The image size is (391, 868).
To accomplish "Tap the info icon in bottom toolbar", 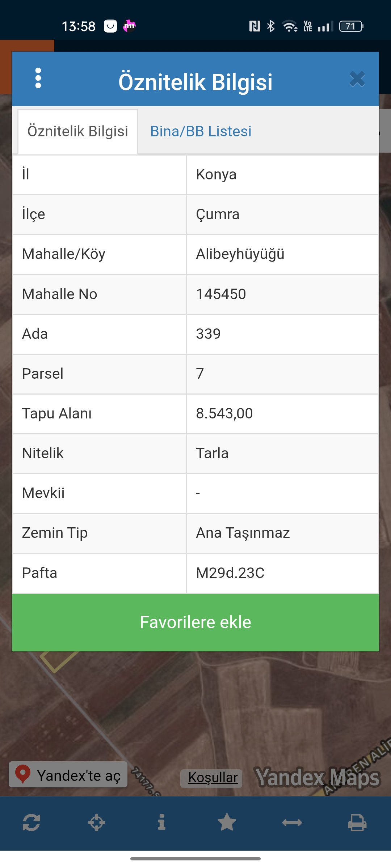I will [161, 823].
